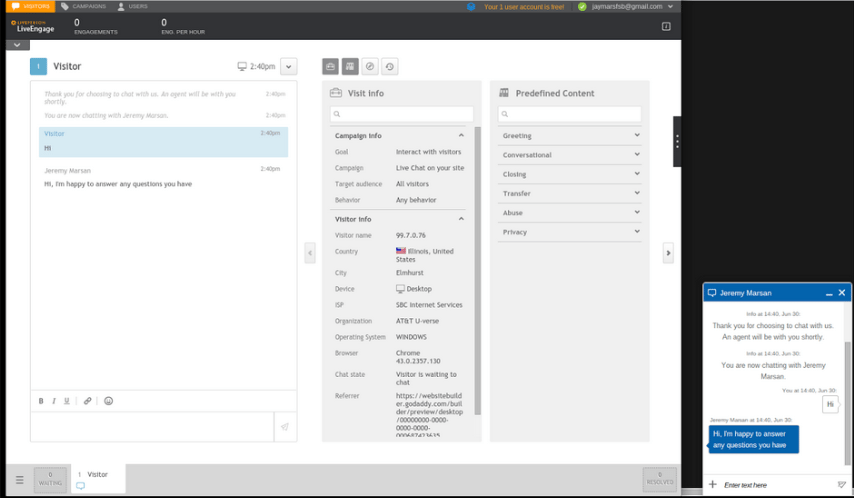Open the panel icon at top right of header
Image resolution: width=854 pixels, height=498 pixels.
(666, 26)
